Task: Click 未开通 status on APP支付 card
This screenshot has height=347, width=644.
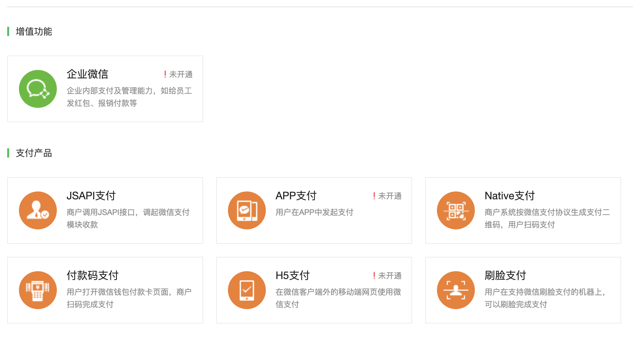Action: click(387, 196)
